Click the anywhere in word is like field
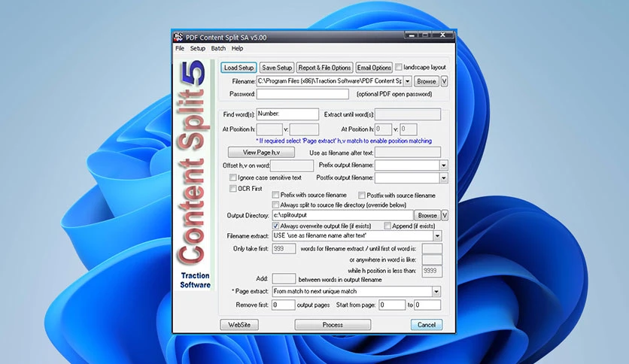The width and height of the screenshot is (629, 364). (x=432, y=259)
